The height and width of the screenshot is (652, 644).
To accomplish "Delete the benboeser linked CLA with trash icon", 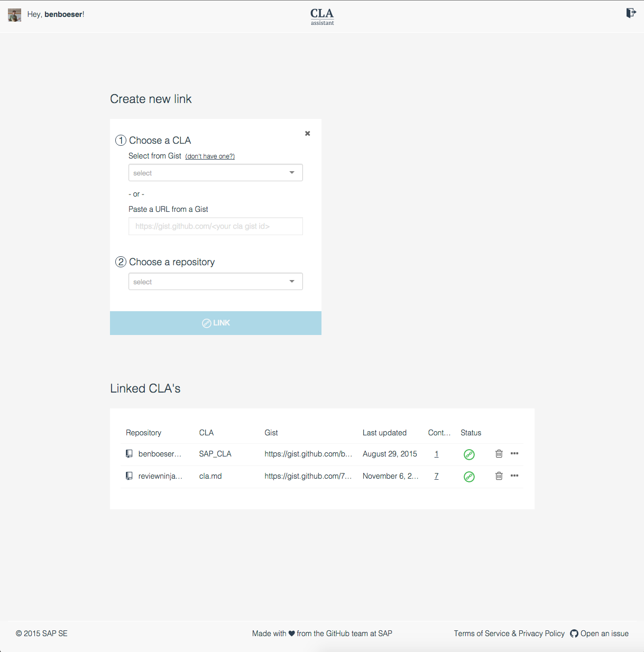I will click(x=499, y=454).
